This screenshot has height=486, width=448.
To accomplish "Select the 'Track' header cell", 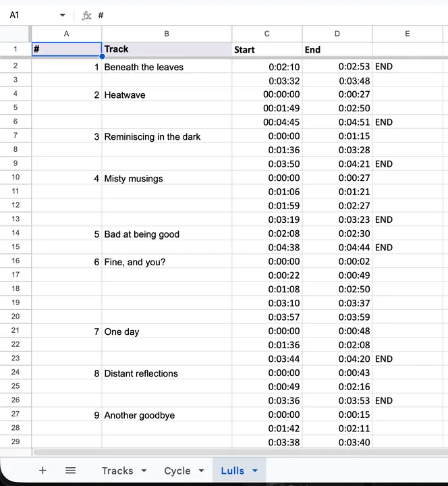I will [x=167, y=49].
